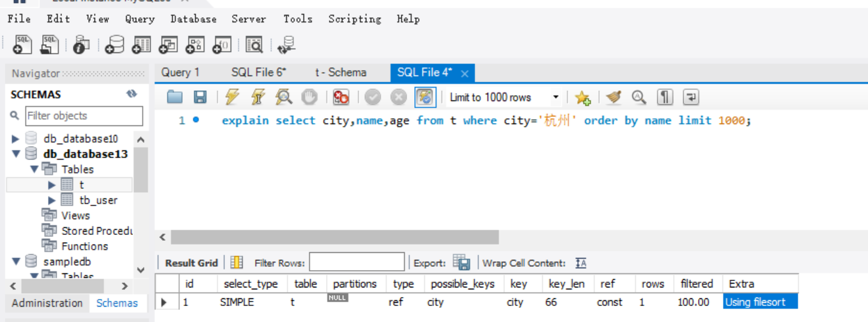The width and height of the screenshot is (868, 322).
Task: Open the File menu
Action: pyautogui.click(x=19, y=19)
